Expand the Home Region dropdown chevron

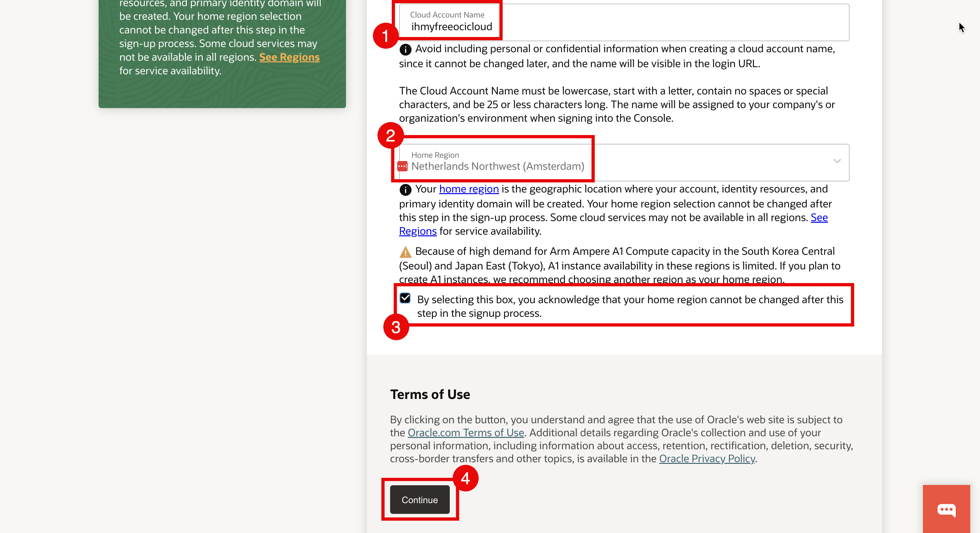click(837, 161)
